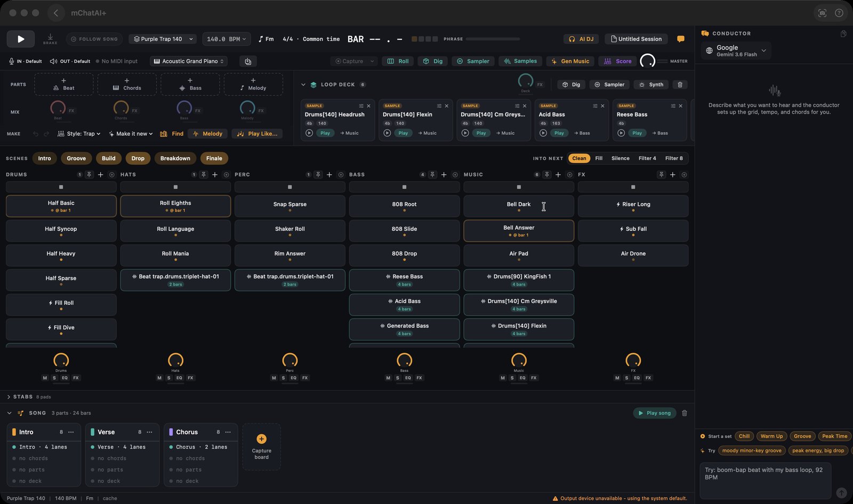
Task: Delete the loop deck with trash icon
Action: click(680, 85)
